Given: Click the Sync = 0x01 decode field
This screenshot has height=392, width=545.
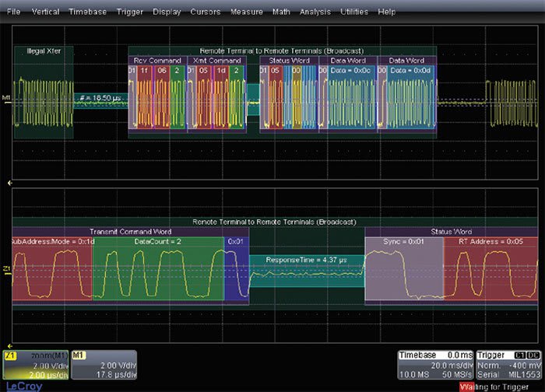Looking at the screenshot, I should (x=403, y=242).
